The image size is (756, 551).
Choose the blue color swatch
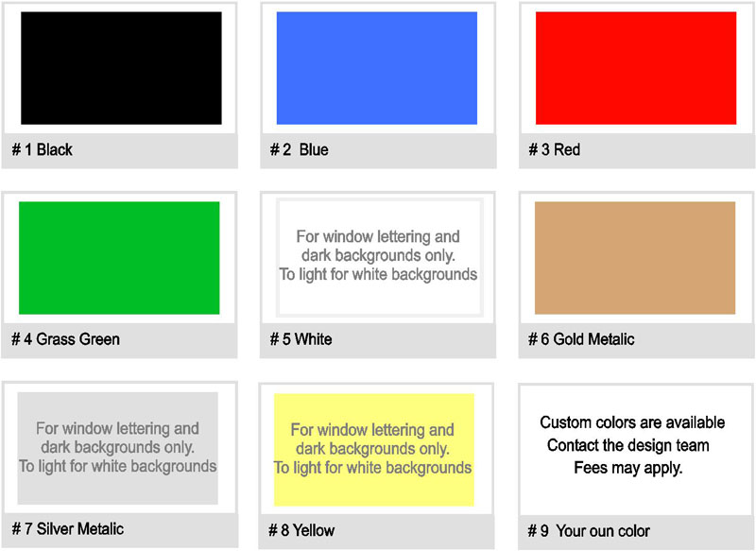coord(376,68)
